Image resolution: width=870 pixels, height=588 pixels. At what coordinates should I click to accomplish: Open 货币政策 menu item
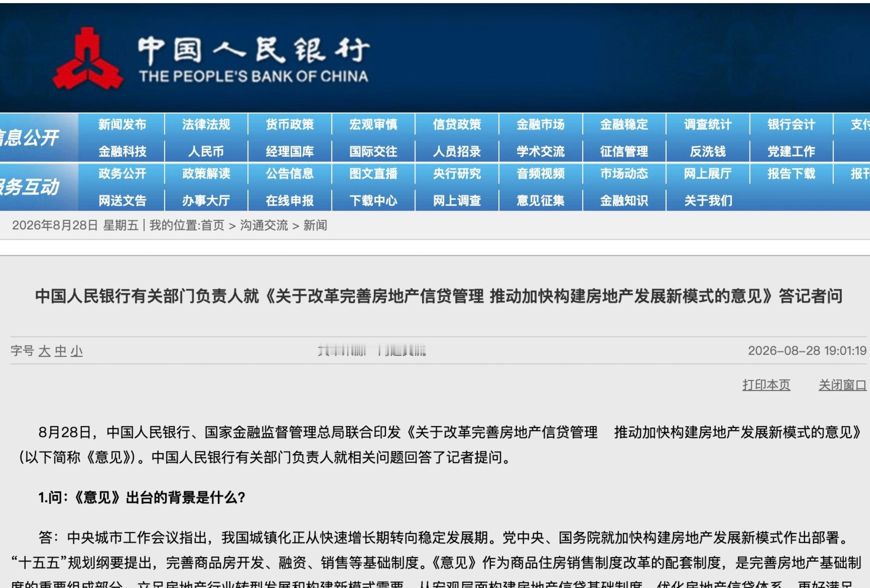290,124
